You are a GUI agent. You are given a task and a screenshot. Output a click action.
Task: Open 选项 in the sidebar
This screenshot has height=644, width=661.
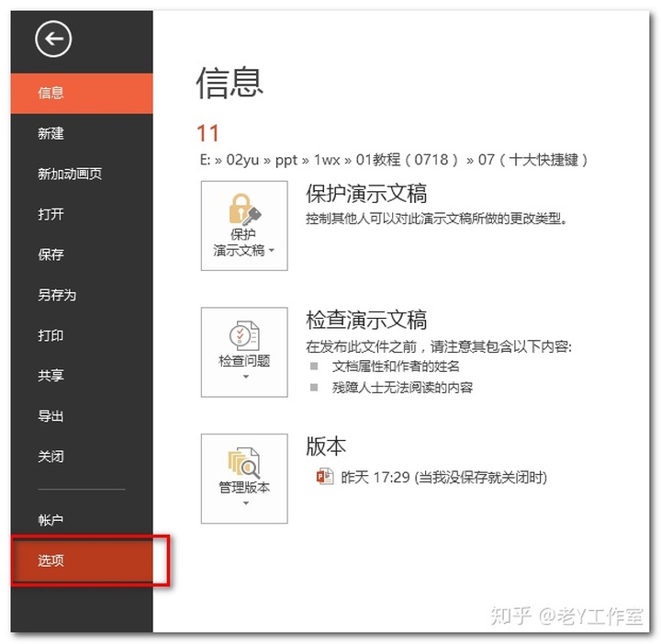[82, 560]
